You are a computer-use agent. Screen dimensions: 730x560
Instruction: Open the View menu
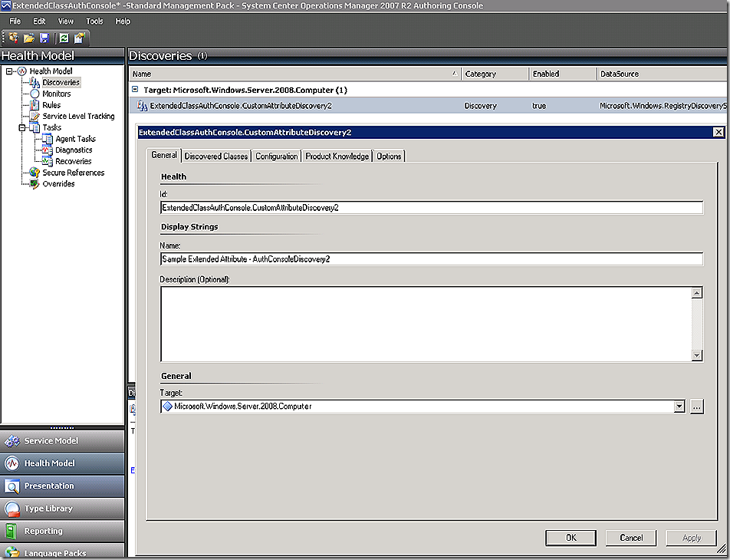click(66, 21)
